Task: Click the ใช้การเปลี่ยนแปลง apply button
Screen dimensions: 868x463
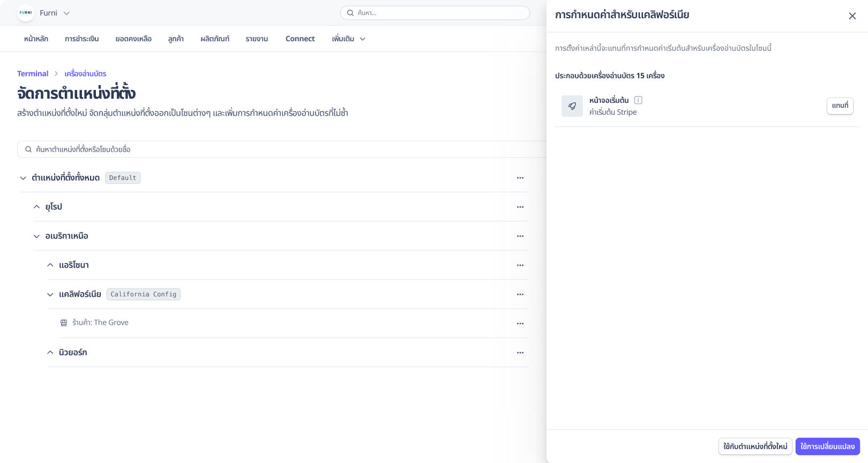Action: tap(828, 446)
